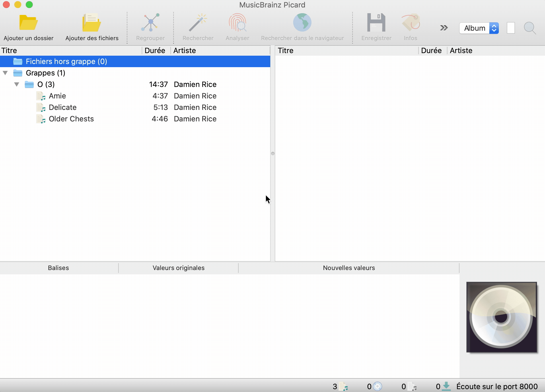Click the pending downloads arrow icon

446,387
